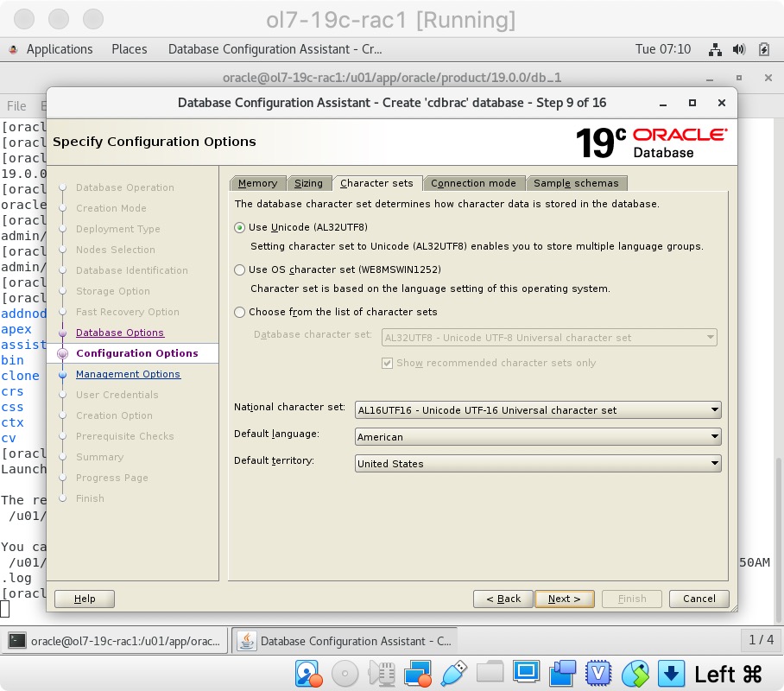
Task: Click the Creation Option step label
Action: click(114, 415)
